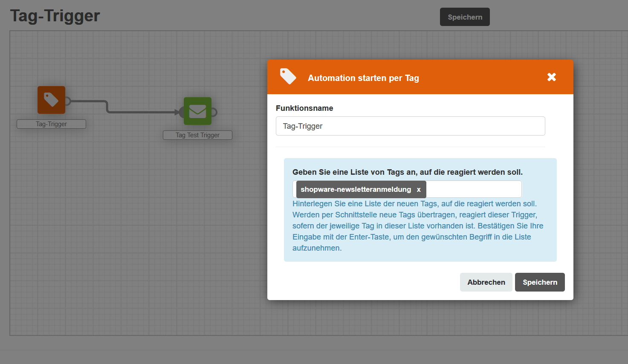628x364 pixels.
Task: Click the Tag-Trigger node label
Action: [51, 124]
